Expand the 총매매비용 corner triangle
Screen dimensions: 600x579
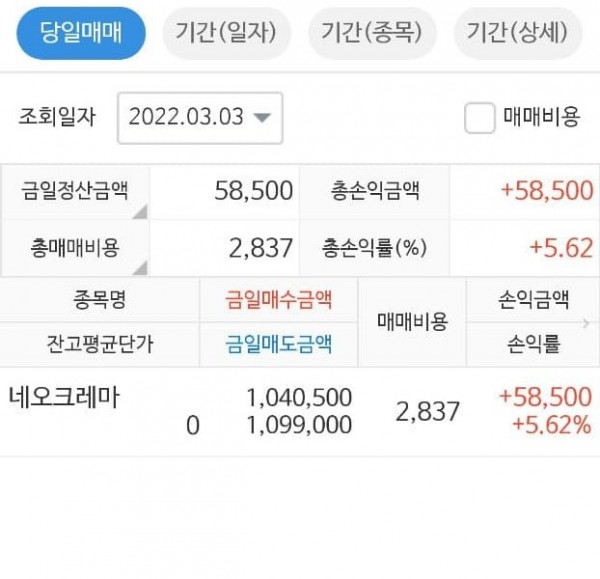[x=139, y=267]
